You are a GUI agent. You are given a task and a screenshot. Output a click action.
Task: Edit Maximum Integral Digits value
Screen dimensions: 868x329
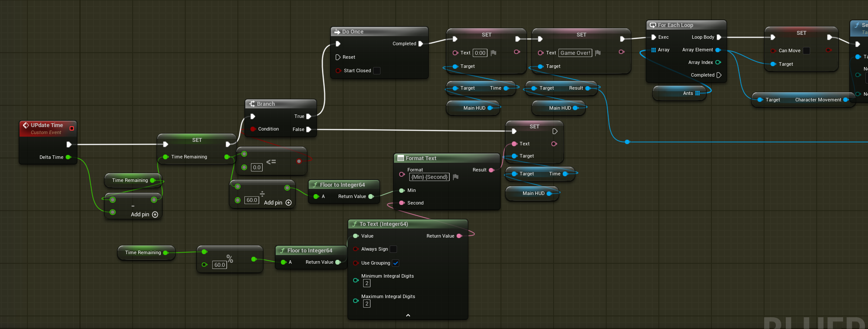tap(367, 304)
